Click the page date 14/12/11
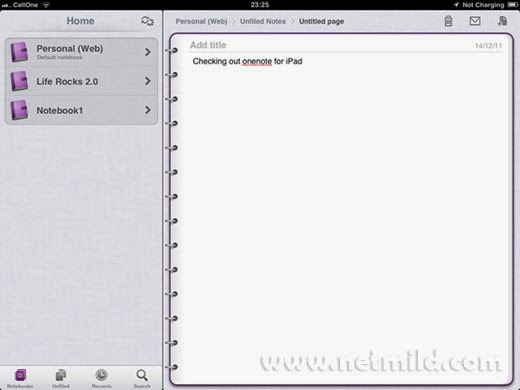The height and width of the screenshot is (390, 520). coord(488,46)
